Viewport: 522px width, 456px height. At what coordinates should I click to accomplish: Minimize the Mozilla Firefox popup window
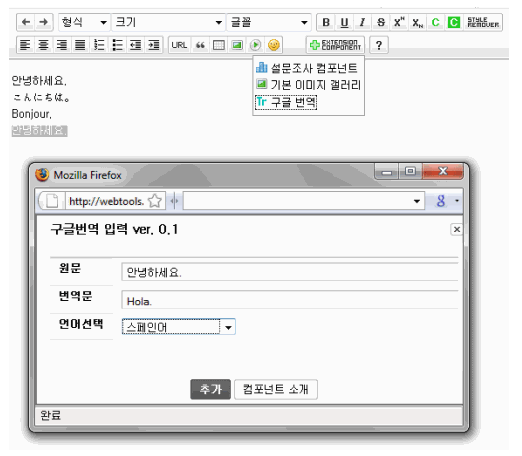(x=387, y=171)
